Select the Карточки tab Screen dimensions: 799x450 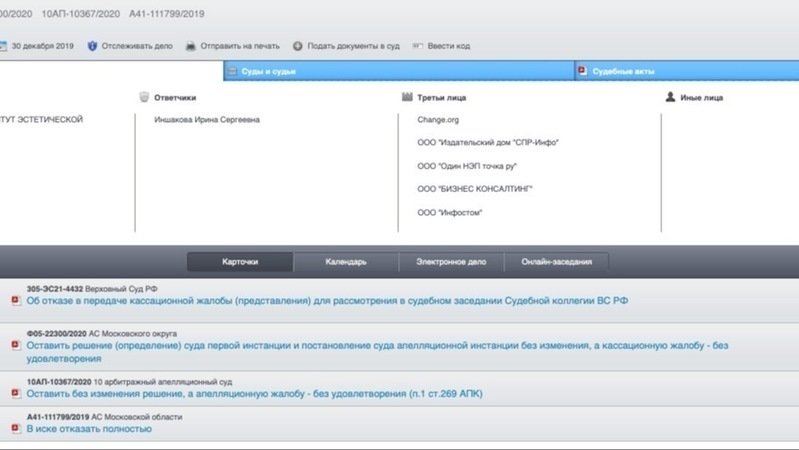pyautogui.click(x=240, y=262)
